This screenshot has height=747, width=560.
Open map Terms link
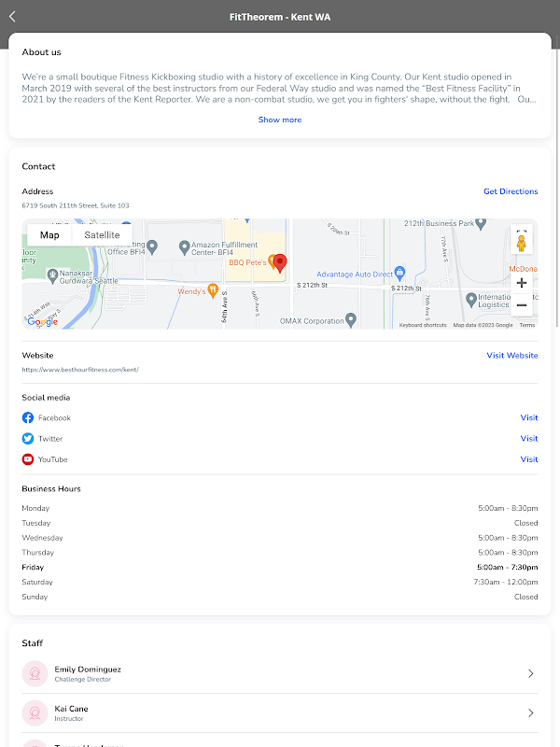(x=527, y=325)
